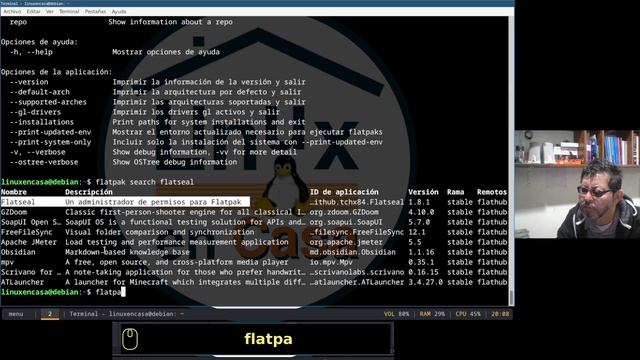Screen dimensions: 640x360
Task: Click the --default-arch option text
Action: pyautogui.click(x=40, y=92)
